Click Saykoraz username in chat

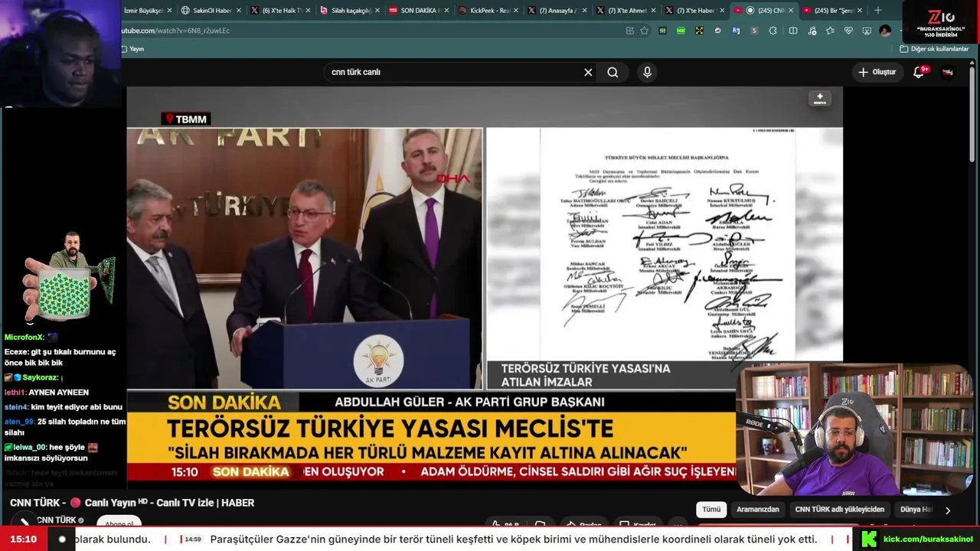tap(41, 377)
